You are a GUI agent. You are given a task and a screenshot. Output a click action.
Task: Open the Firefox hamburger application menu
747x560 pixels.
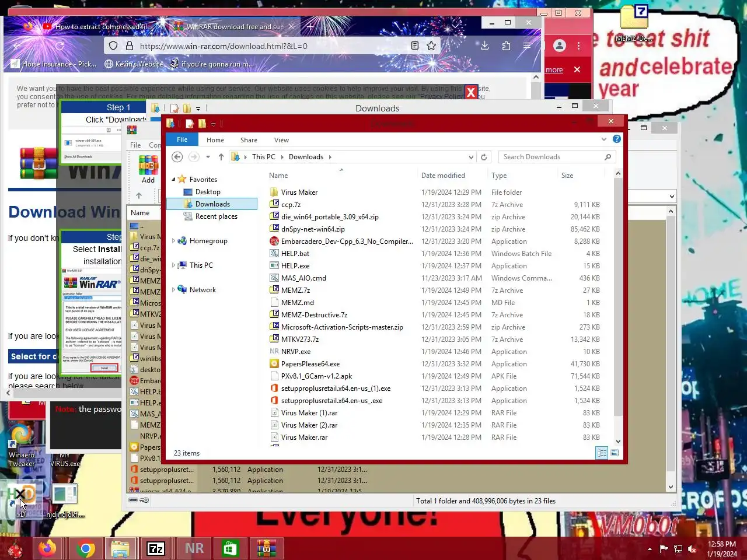click(x=527, y=45)
